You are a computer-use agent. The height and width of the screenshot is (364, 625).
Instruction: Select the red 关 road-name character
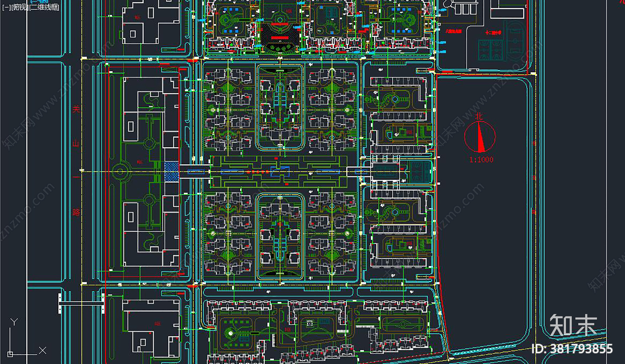point(76,109)
